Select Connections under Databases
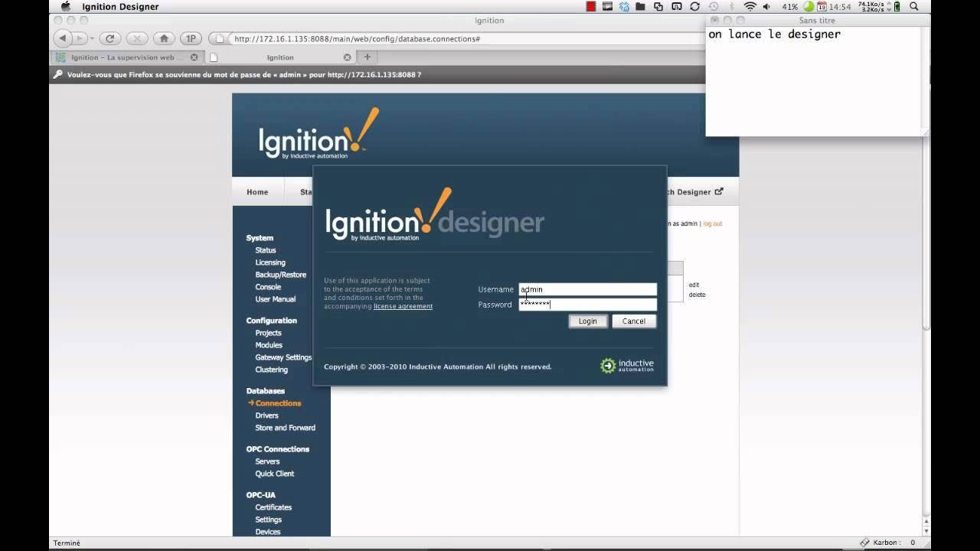Viewport: 980px width, 551px height. tap(278, 403)
